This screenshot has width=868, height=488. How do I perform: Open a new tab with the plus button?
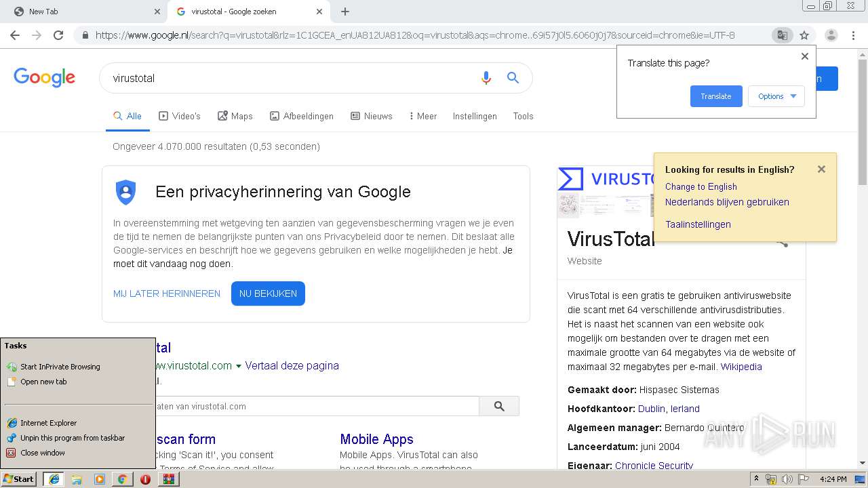345,12
